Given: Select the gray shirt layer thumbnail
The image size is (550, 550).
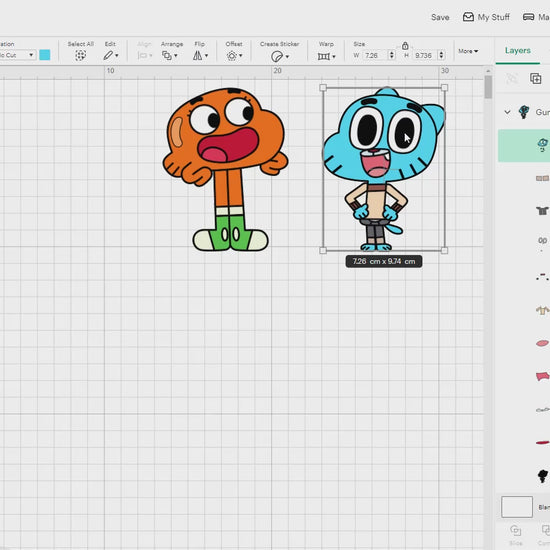Looking at the screenshot, I should pos(542,210).
